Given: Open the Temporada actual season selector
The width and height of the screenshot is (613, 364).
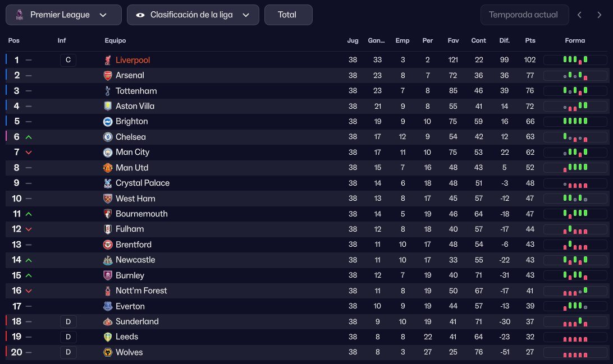Looking at the screenshot, I should point(524,15).
